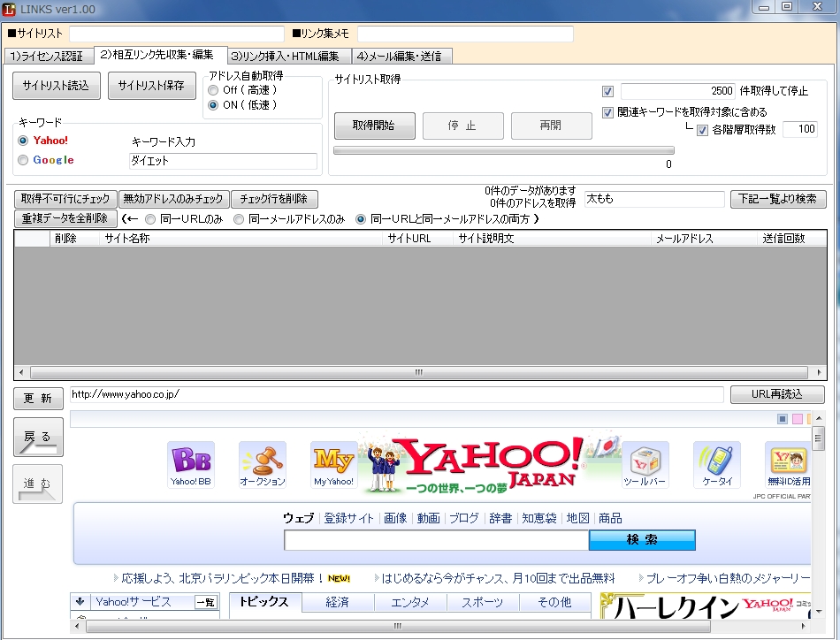Viewport: 840px width, 640px height.
Task: Select Google as keyword search engine
Action: (23, 160)
